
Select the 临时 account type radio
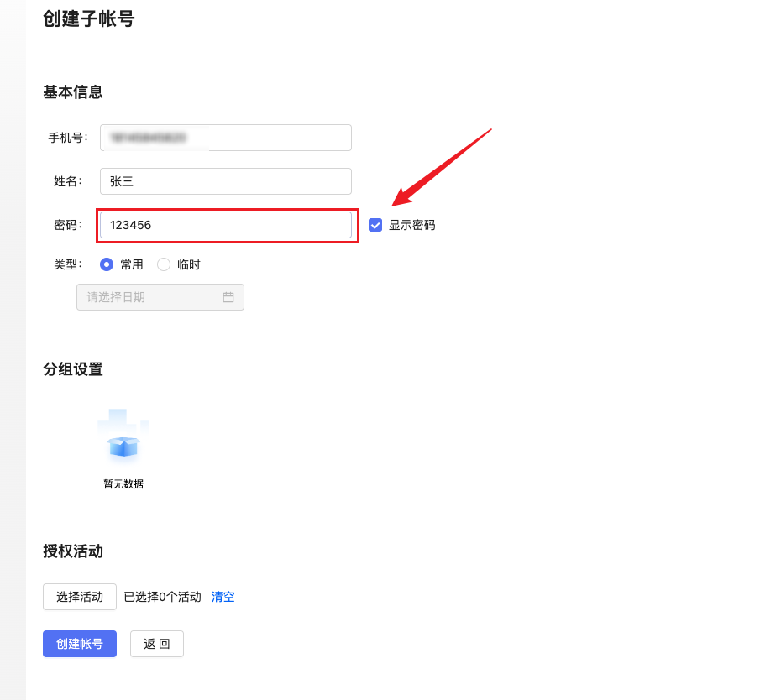(x=164, y=264)
